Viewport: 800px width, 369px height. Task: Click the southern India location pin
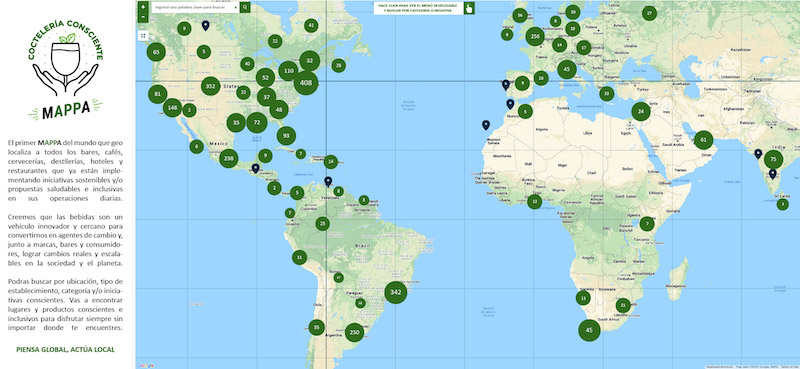pyautogui.click(x=773, y=174)
